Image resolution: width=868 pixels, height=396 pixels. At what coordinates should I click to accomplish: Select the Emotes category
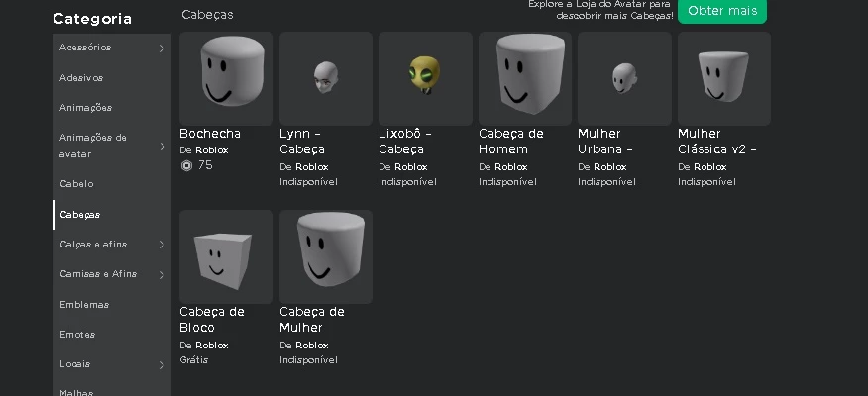(77, 335)
